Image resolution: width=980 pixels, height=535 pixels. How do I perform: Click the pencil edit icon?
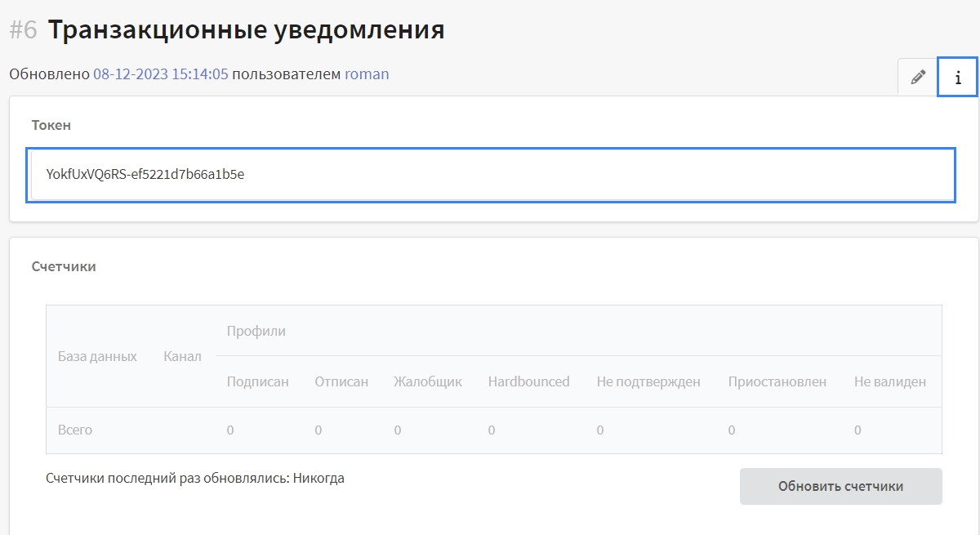[x=918, y=78]
